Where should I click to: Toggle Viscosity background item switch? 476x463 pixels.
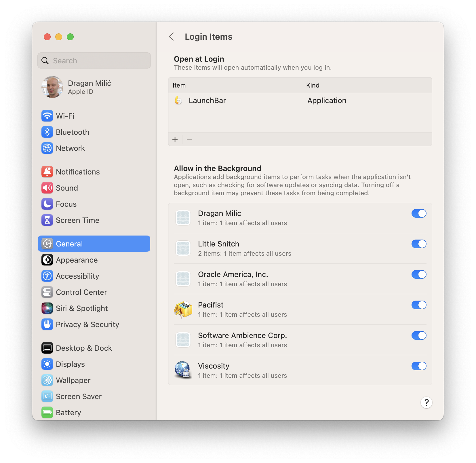(x=419, y=366)
